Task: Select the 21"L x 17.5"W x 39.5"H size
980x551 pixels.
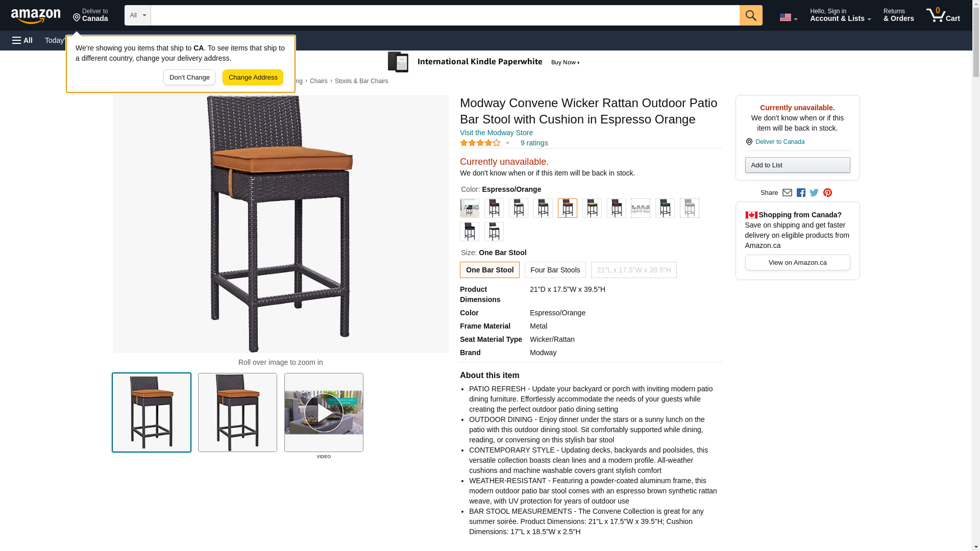Action: pos(633,270)
